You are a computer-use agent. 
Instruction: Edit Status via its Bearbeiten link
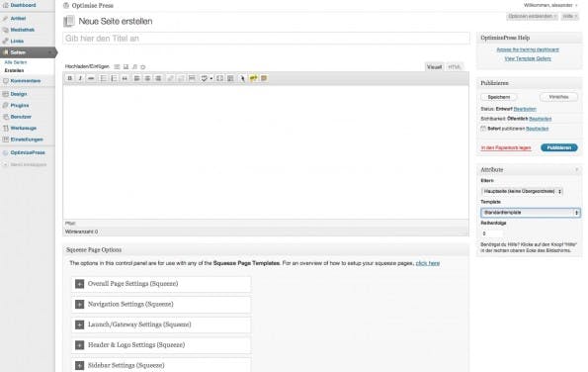(x=525, y=109)
